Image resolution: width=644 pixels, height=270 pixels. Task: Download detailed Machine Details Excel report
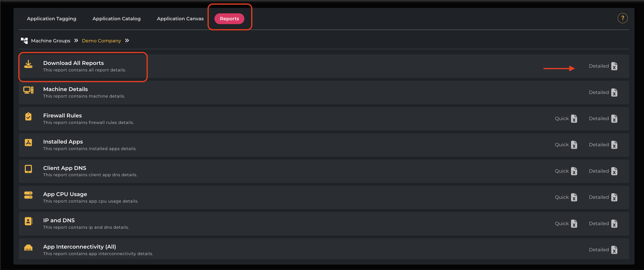click(614, 92)
